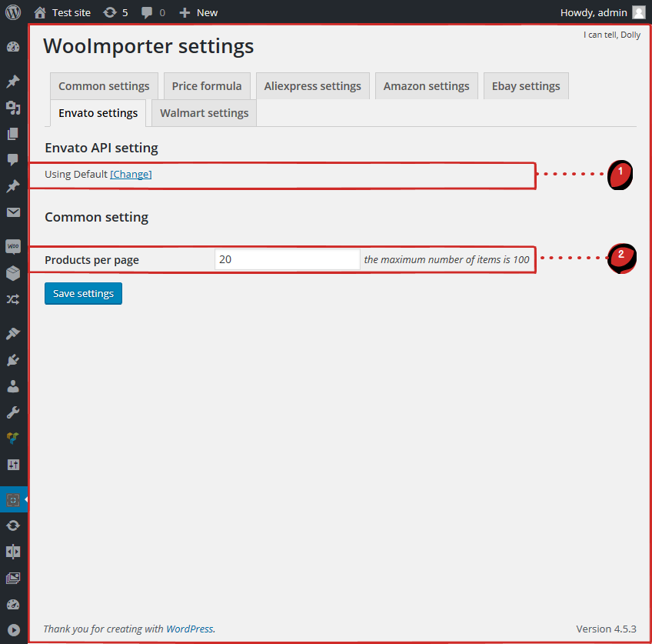Open the WordPress logo menu
Screen dimensions: 652x644
tap(13, 12)
